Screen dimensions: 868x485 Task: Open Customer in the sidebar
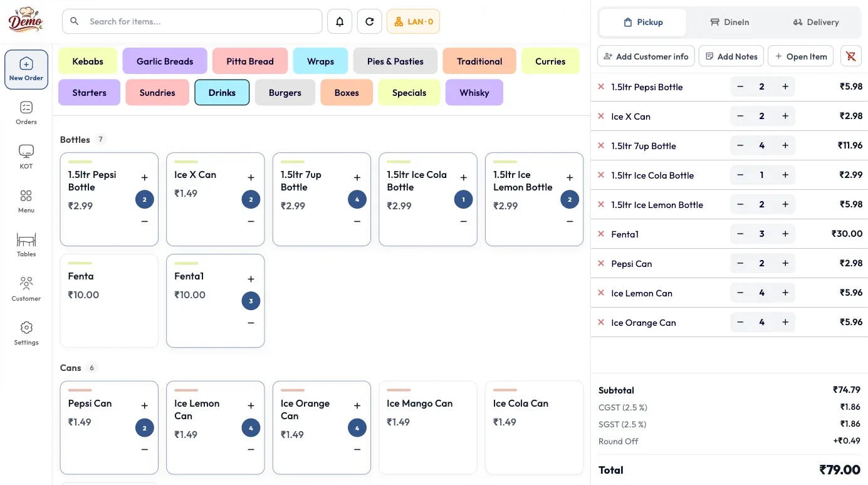(26, 289)
